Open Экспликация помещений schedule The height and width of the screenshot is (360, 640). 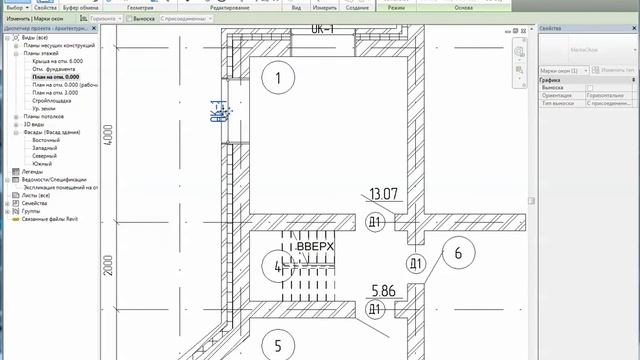click(x=61, y=187)
